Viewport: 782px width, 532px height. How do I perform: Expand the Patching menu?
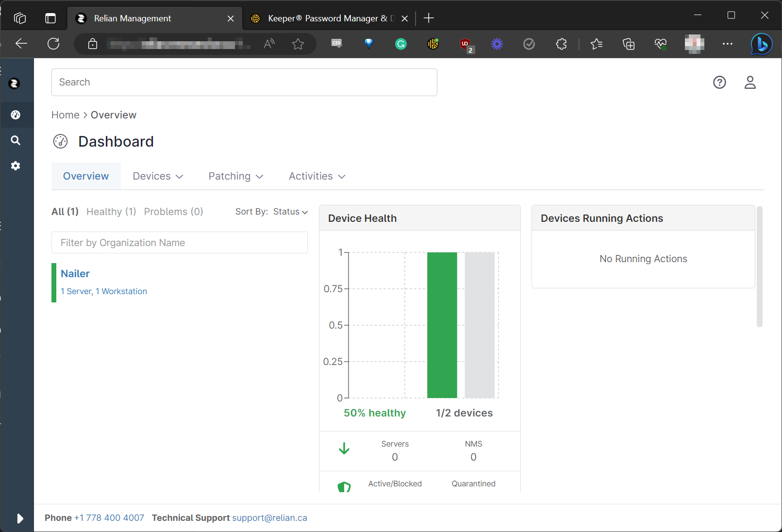(x=236, y=176)
